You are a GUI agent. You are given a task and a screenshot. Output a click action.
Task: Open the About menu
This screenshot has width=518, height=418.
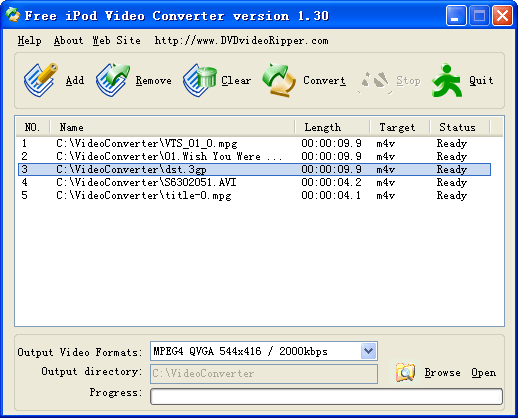68,41
